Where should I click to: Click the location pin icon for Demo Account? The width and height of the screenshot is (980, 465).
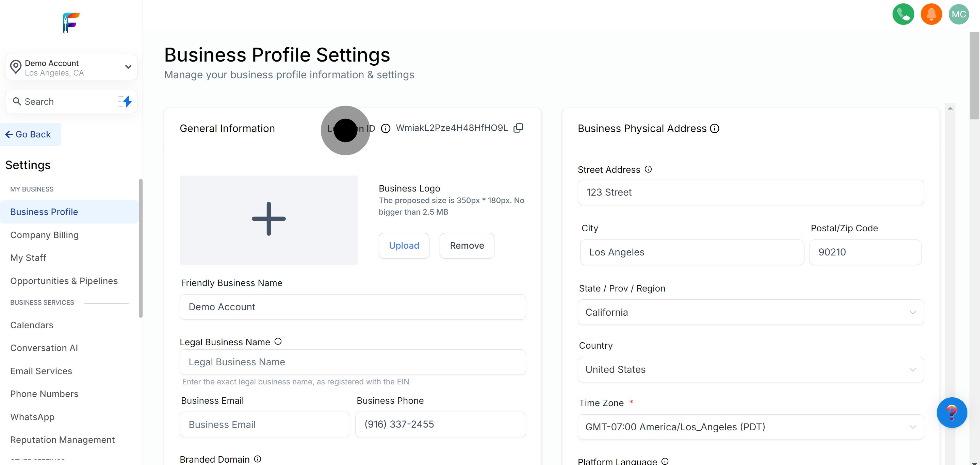(x=16, y=67)
